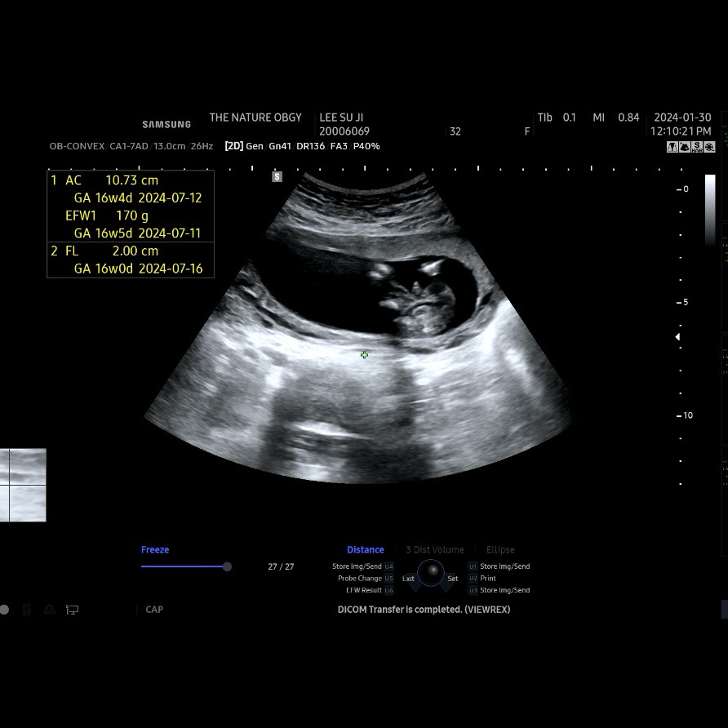Switch to the 3 Dist Volume tab
The height and width of the screenshot is (728, 728).
click(x=435, y=550)
